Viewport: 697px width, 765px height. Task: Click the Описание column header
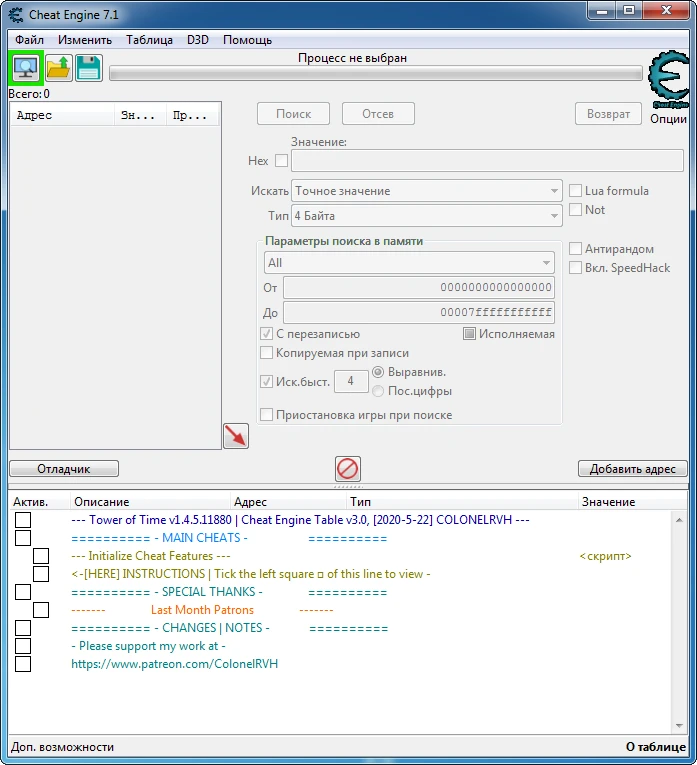(150, 502)
